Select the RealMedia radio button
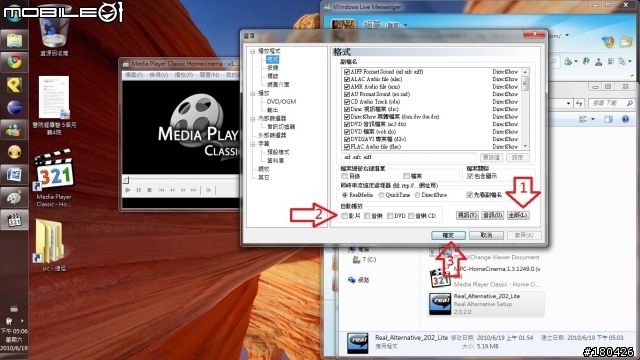640x360 pixels. pyautogui.click(x=345, y=195)
